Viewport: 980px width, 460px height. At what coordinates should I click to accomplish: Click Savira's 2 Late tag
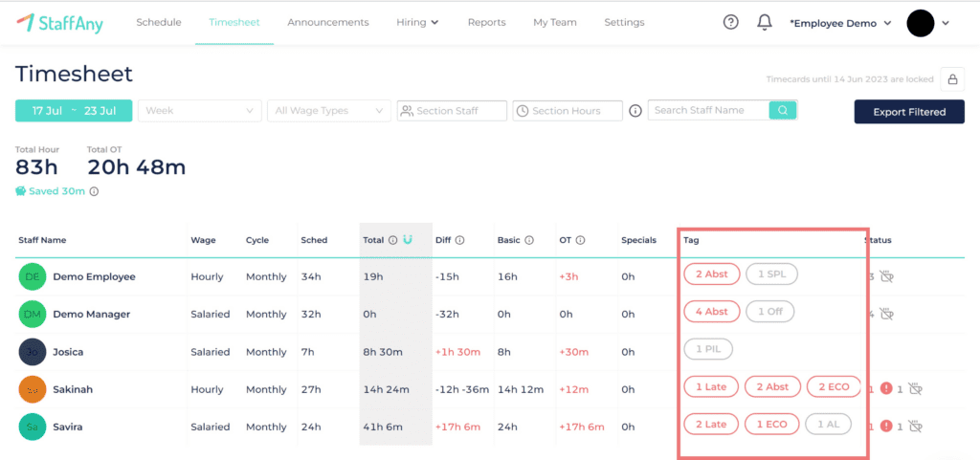coord(711,425)
